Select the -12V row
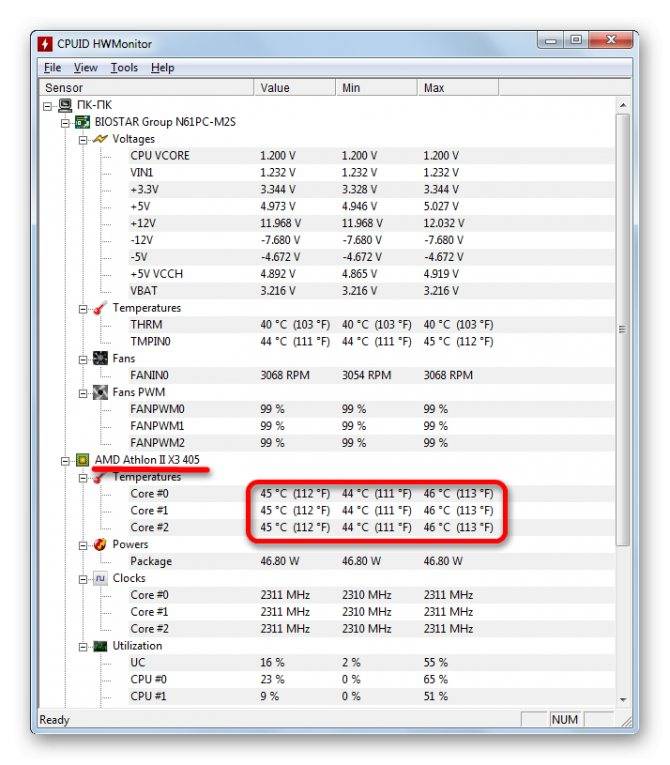 point(327,240)
